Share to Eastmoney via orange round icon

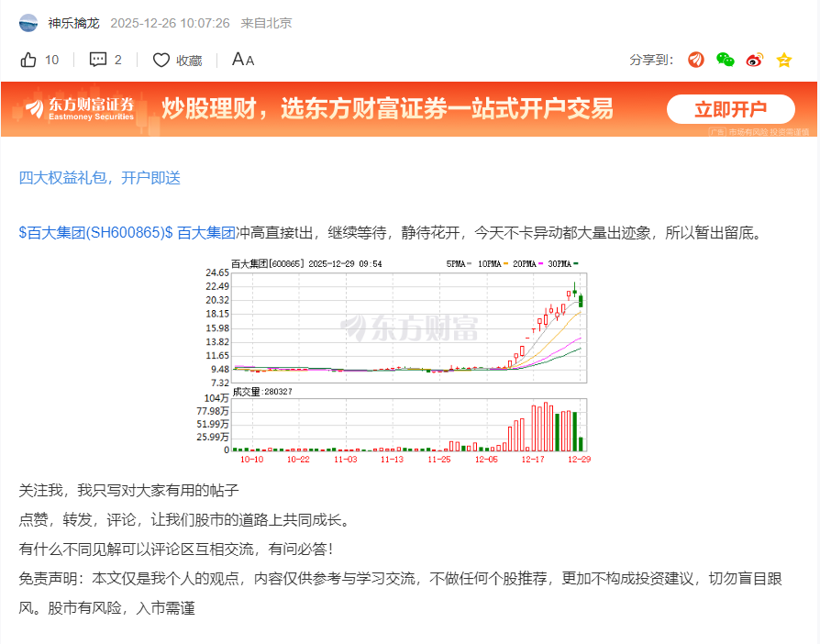(x=695, y=60)
